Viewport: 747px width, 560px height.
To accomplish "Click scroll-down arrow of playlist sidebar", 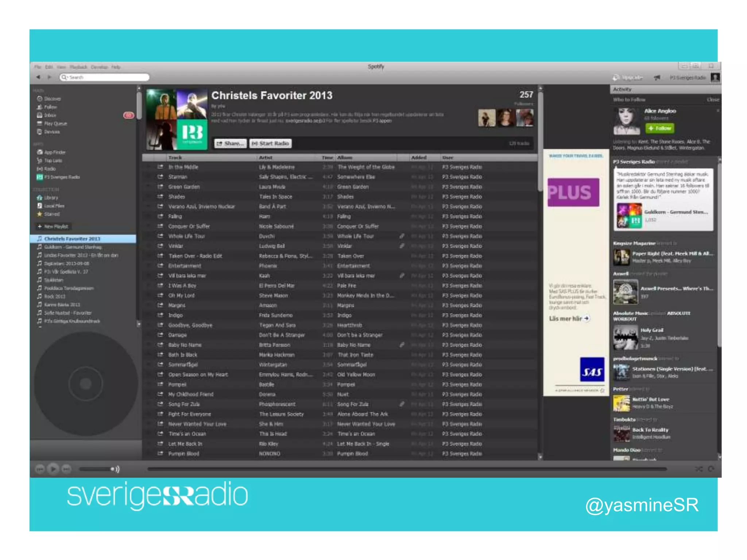I will pyautogui.click(x=139, y=324).
